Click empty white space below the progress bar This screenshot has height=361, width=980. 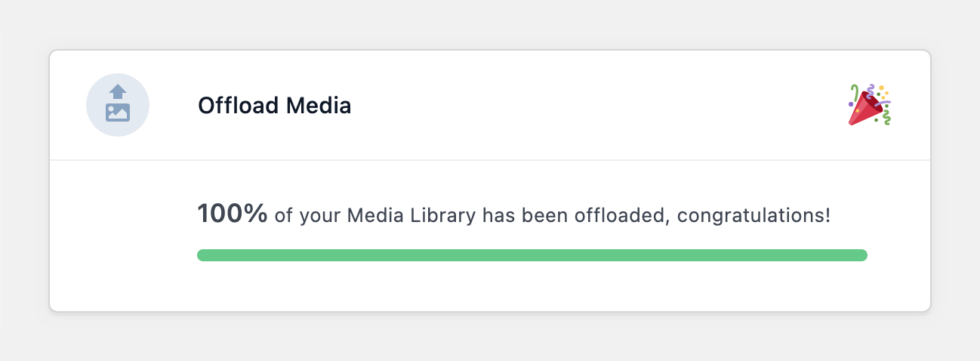tap(532, 287)
